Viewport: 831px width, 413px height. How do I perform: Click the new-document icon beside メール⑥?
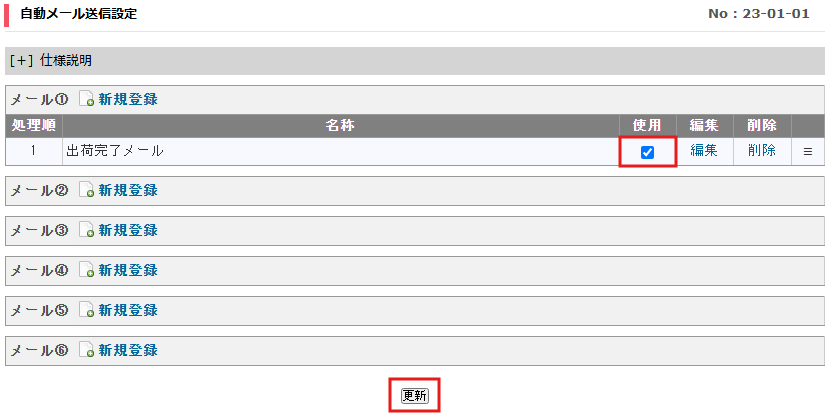86,350
